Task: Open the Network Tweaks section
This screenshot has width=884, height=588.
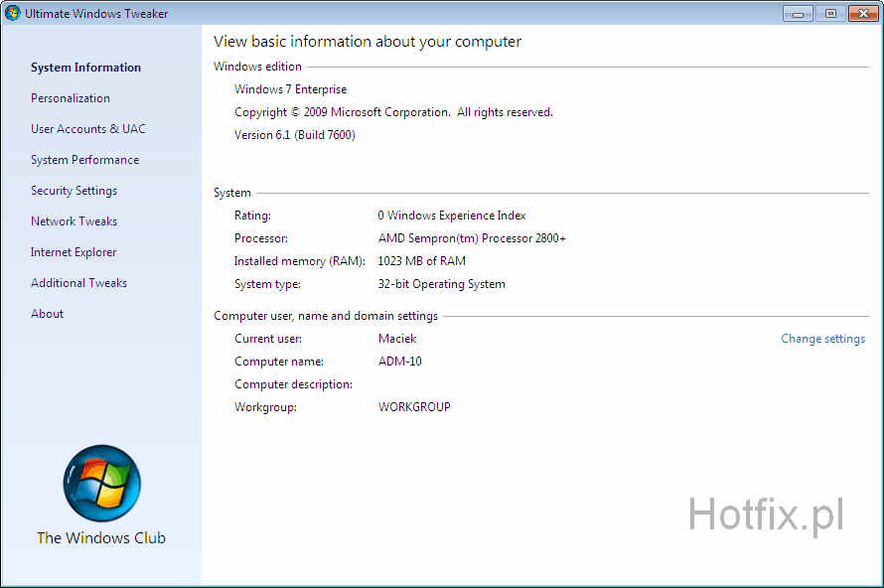Action: pyautogui.click(x=74, y=221)
